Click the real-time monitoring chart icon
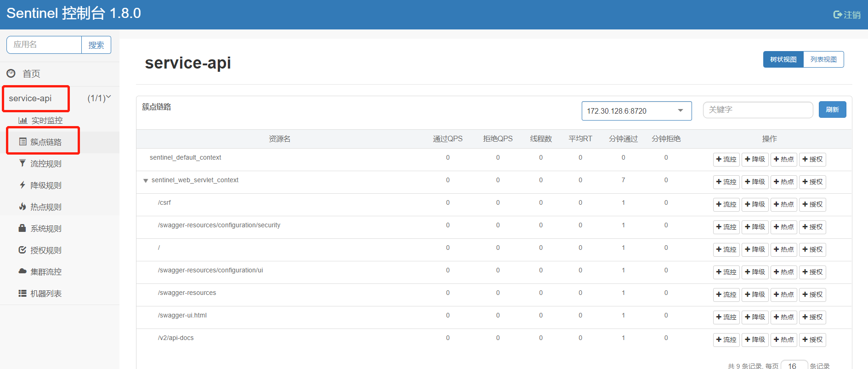This screenshot has height=369, width=868. [x=23, y=120]
